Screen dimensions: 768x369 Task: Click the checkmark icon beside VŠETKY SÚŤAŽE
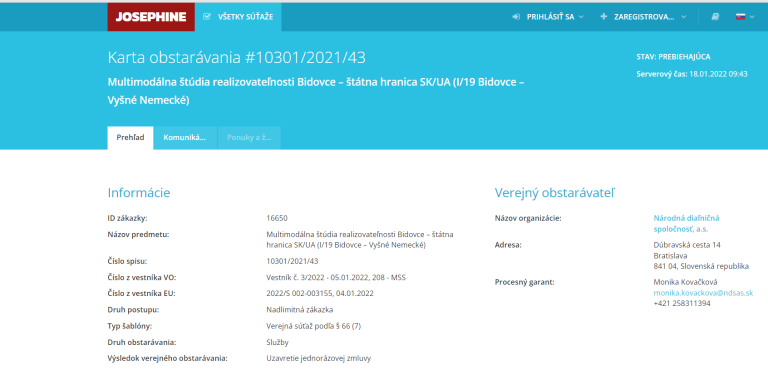pos(207,17)
